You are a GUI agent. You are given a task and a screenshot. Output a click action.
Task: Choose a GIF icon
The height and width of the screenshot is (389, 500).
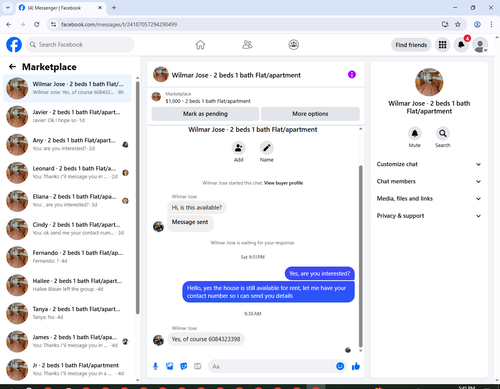coord(198,366)
